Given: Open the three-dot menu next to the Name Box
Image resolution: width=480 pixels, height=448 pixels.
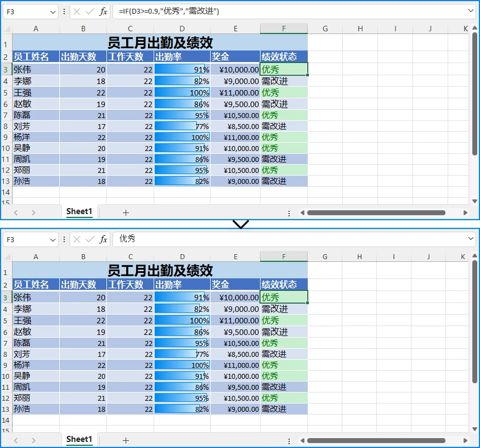Looking at the screenshot, I should point(64,12).
